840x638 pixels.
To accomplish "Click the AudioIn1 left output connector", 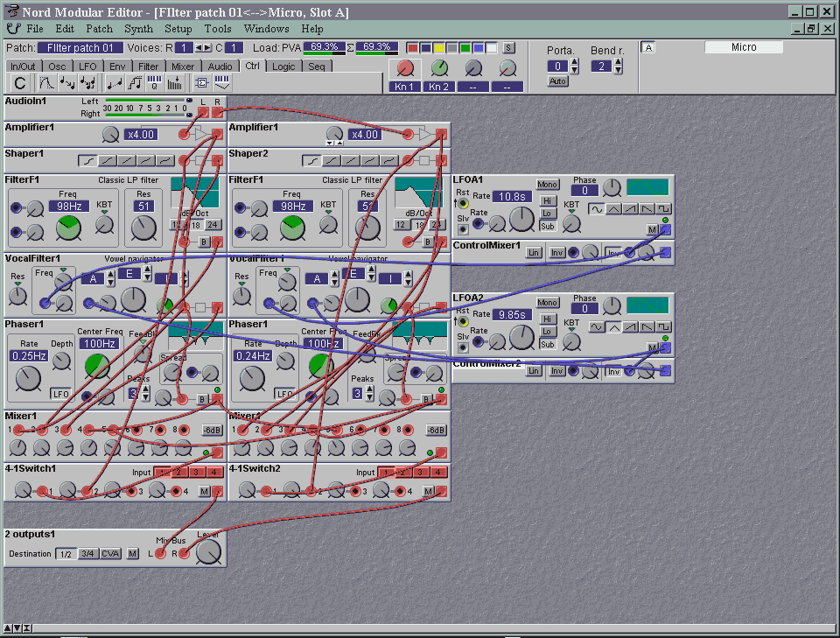I will (203, 112).
